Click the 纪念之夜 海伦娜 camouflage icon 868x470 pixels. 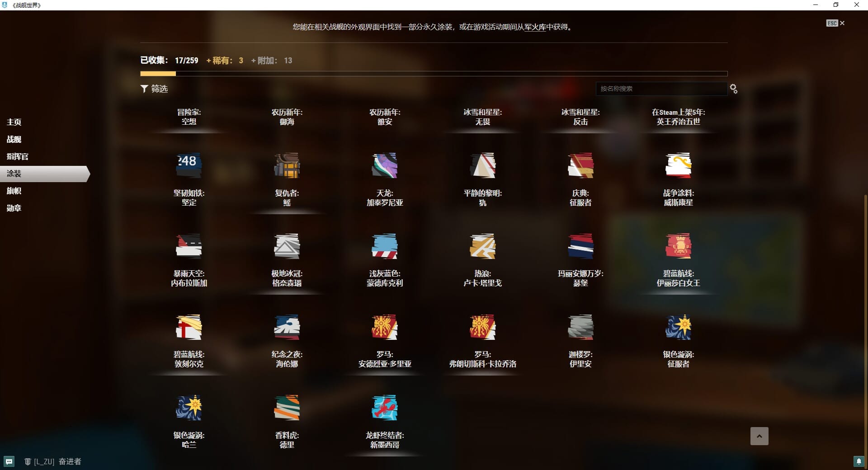pos(287,327)
